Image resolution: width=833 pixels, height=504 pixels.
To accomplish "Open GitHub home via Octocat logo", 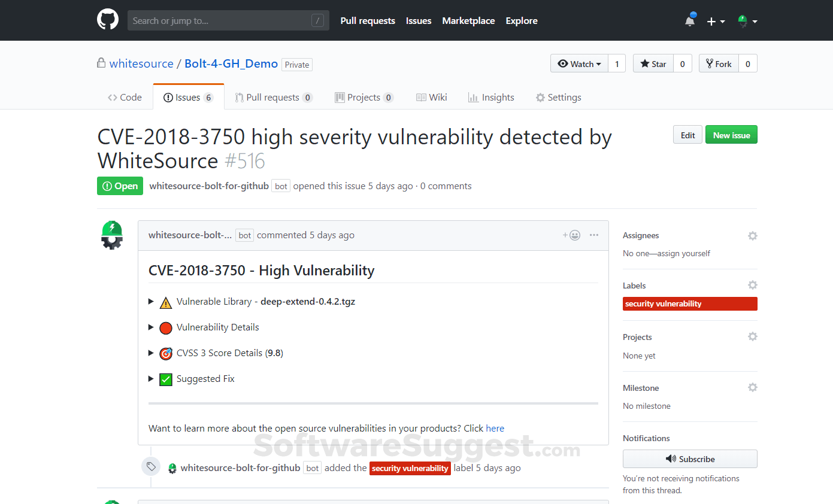I will pos(108,20).
